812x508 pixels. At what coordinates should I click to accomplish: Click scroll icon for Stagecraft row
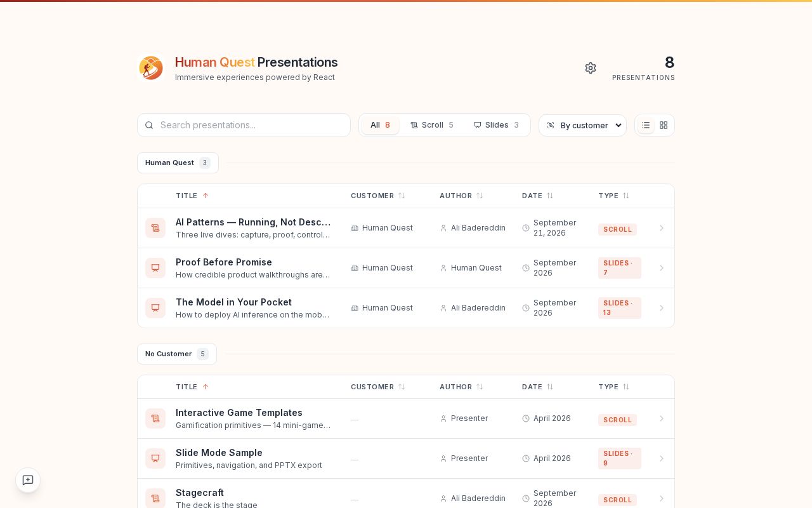pos(155,498)
